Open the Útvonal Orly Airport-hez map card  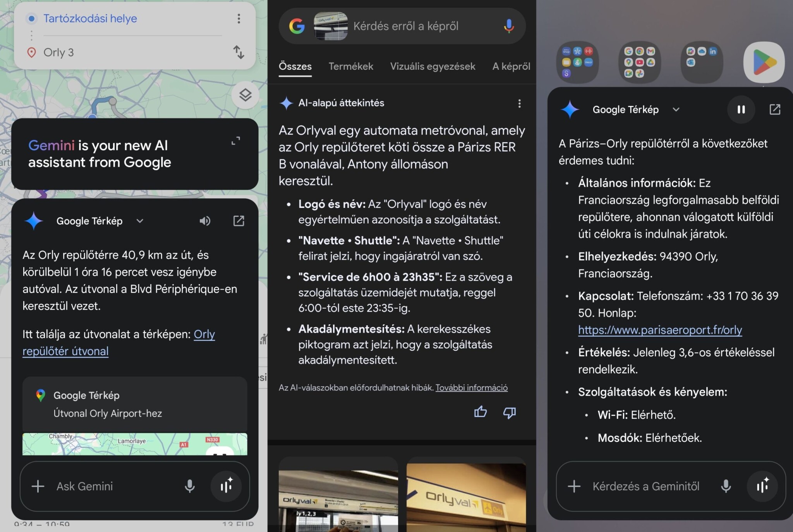pos(135,404)
